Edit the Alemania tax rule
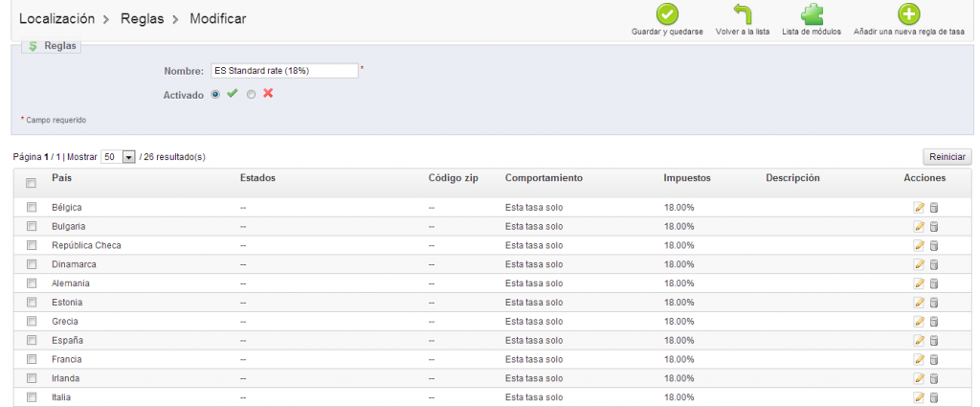Viewport: 980px width, 407px height. tap(919, 283)
